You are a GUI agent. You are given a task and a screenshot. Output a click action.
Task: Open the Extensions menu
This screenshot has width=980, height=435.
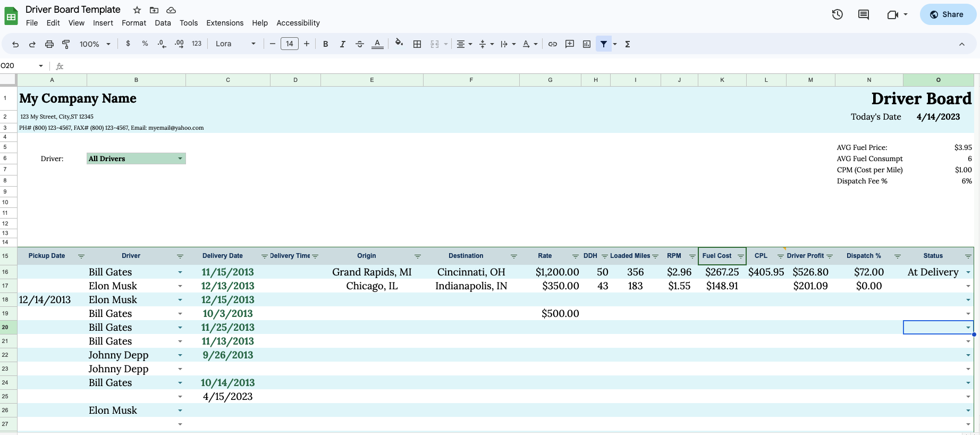pyautogui.click(x=225, y=23)
